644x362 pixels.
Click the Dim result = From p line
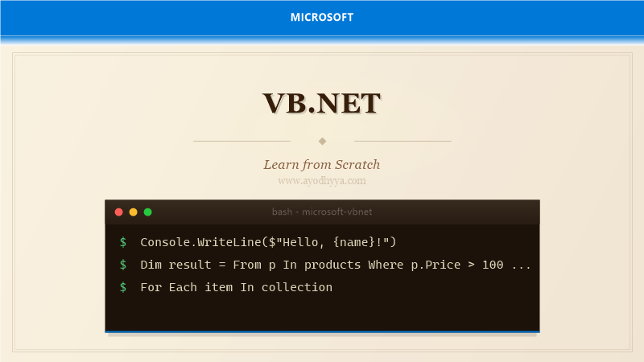coord(336,265)
